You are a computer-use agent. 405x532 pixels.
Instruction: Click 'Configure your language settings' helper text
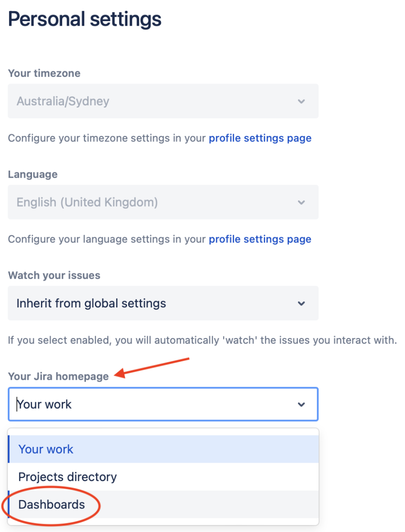(x=107, y=239)
